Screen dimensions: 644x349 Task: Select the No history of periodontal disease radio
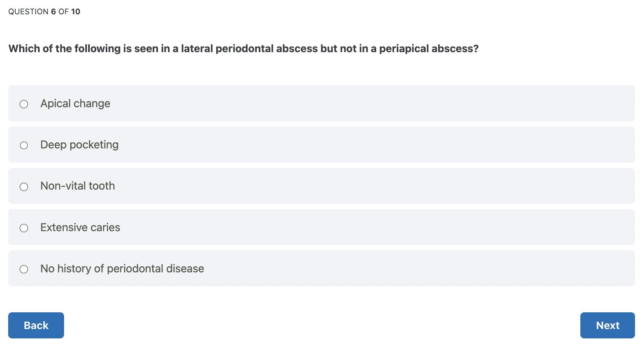pos(24,269)
